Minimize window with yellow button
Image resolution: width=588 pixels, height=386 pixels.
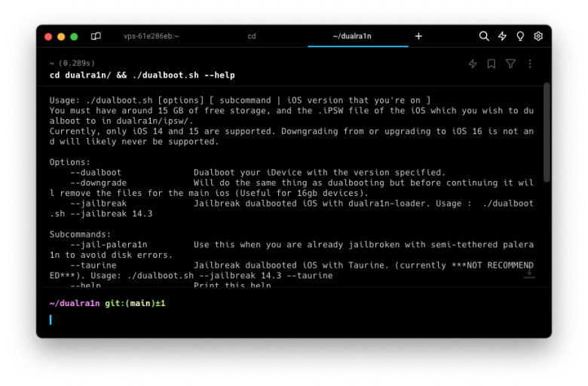(x=61, y=36)
